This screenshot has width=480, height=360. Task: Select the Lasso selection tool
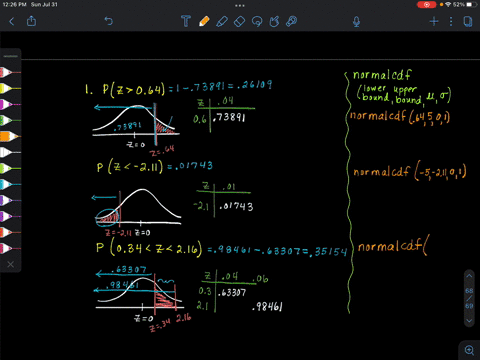[x=257, y=22]
